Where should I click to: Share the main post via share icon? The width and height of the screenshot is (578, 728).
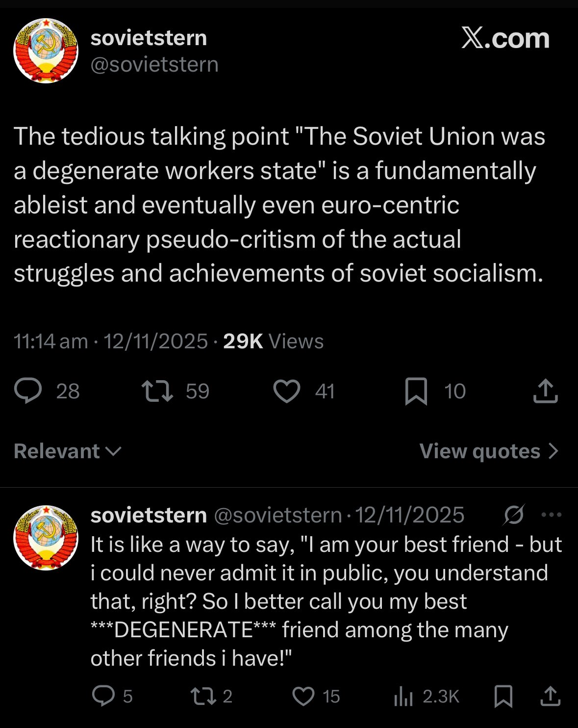pyautogui.click(x=545, y=391)
